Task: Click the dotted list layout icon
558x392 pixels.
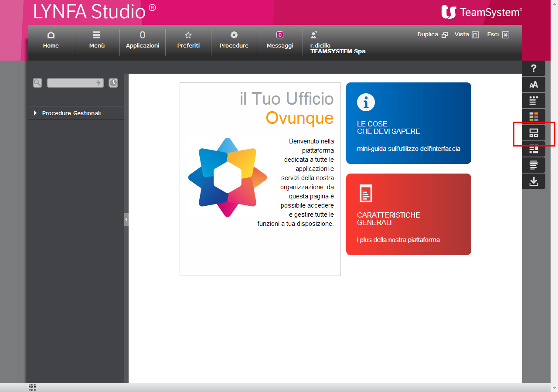Action: pyautogui.click(x=534, y=101)
